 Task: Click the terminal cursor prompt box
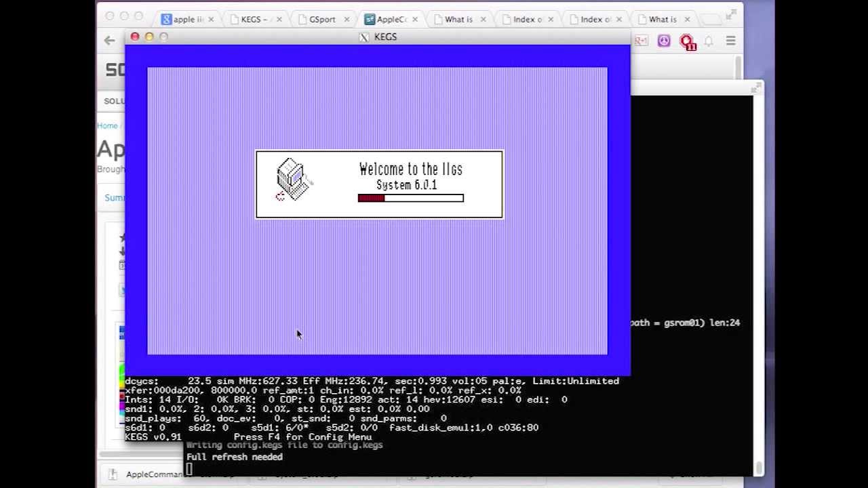pos(189,468)
